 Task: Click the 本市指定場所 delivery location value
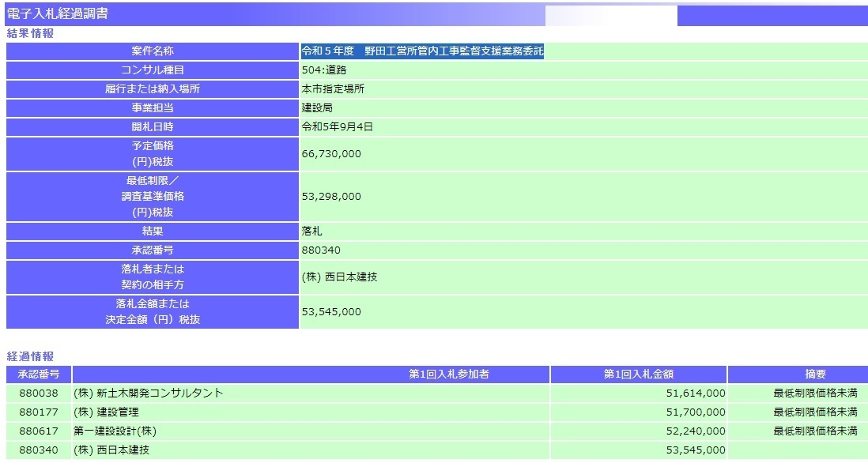click(333, 89)
